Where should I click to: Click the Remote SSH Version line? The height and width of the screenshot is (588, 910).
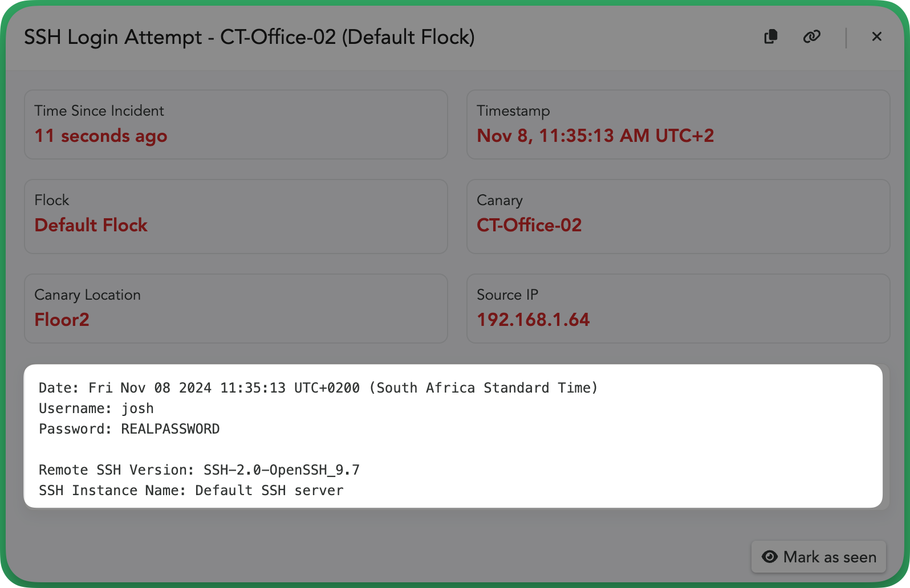199,470
